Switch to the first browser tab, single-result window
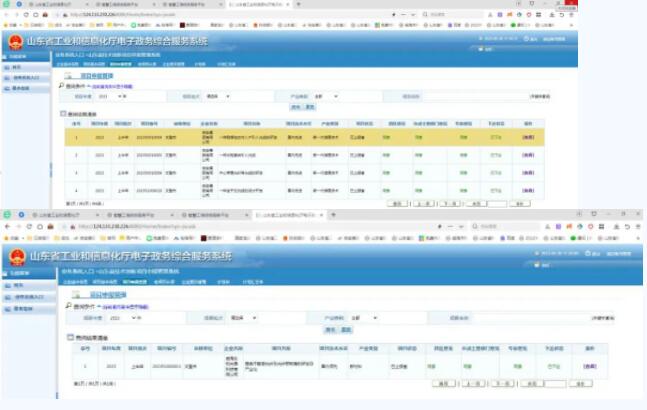The width and height of the screenshot is (647, 410). pos(64,215)
